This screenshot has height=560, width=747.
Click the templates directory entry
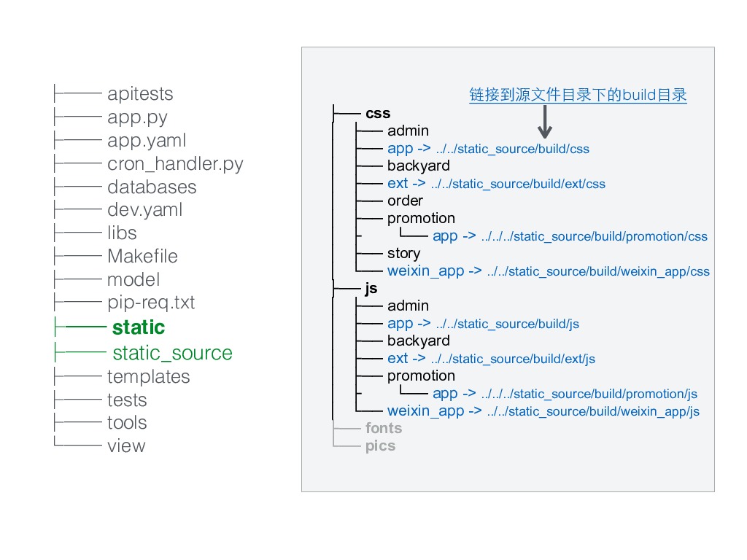(149, 377)
